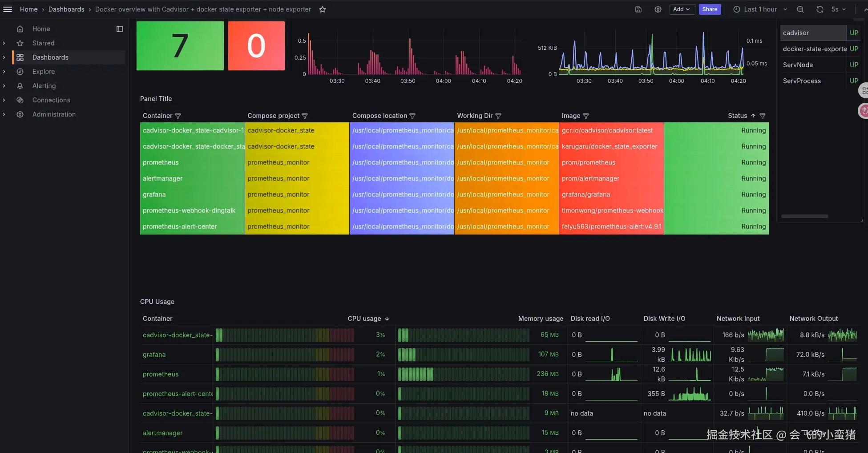Open alertmanager container link in CPU table

(x=162, y=433)
